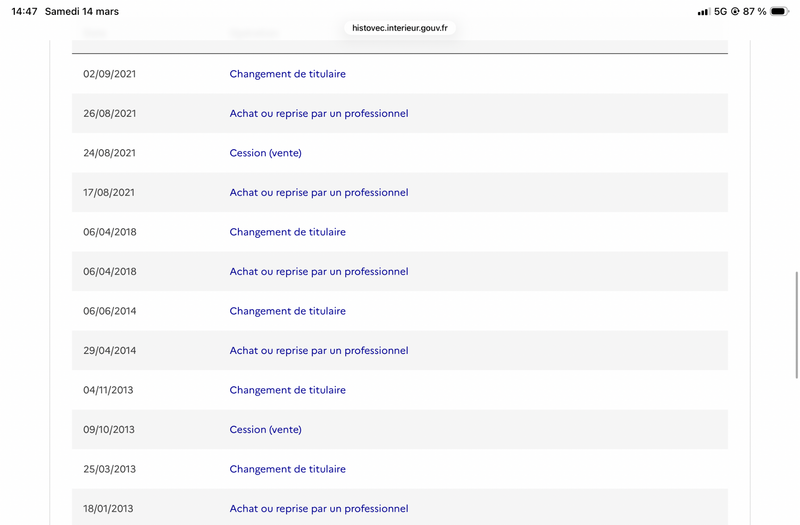
Task: Open 02/09/2021 Changement de titulaire entry
Action: tap(287, 74)
